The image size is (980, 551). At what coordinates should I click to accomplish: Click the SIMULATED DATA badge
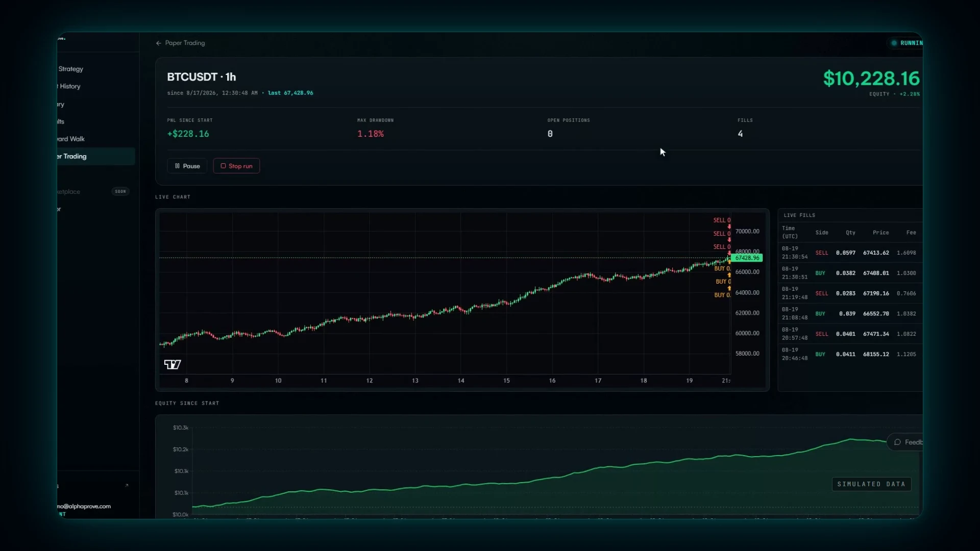pyautogui.click(x=871, y=484)
